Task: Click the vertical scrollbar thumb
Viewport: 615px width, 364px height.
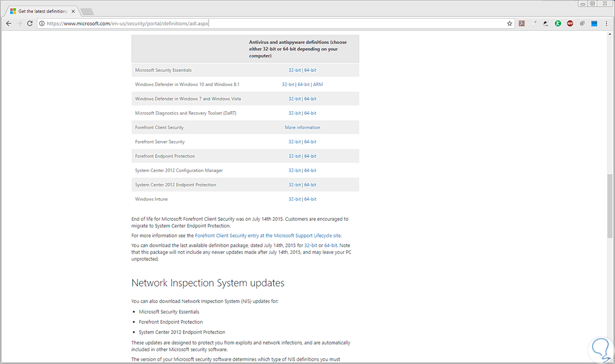Action: (x=609, y=206)
